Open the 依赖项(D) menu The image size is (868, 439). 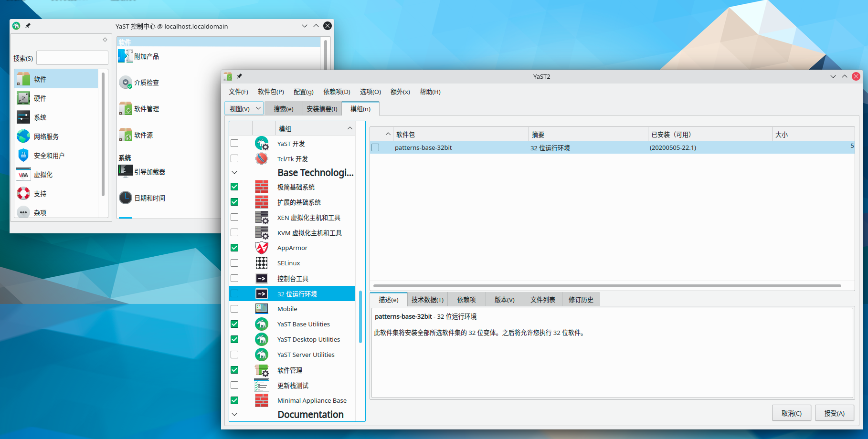pyautogui.click(x=337, y=92)
